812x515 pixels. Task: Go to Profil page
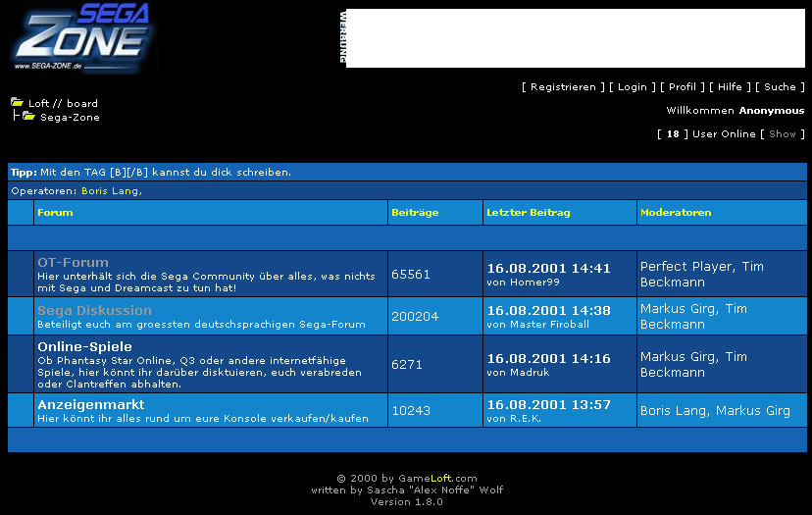point(682,87)
